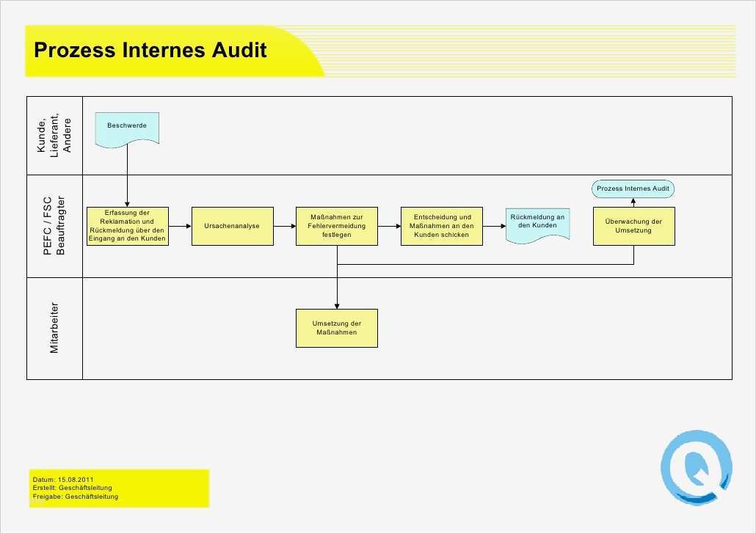Select the Ursachenanalyse process box

point(233,226)
